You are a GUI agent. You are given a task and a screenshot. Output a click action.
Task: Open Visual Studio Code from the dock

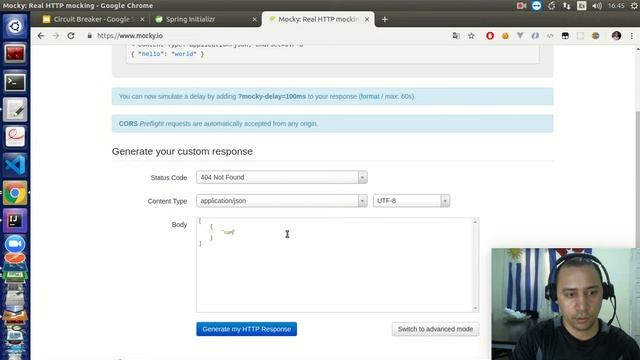[x=15, y=164]
